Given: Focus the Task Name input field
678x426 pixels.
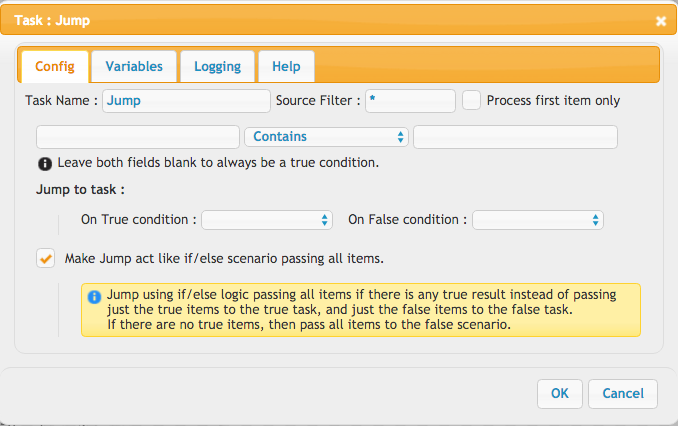Looking at the screenshot, I should click(186, 101).
